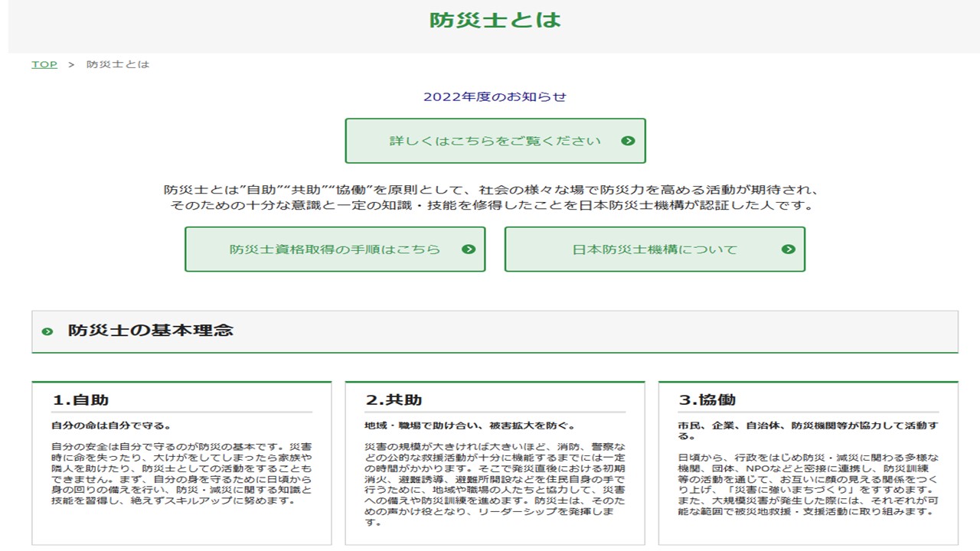Screen dimensions: 980x551
Task: Click the 2.共助 card heading
Action: (394, 399)
